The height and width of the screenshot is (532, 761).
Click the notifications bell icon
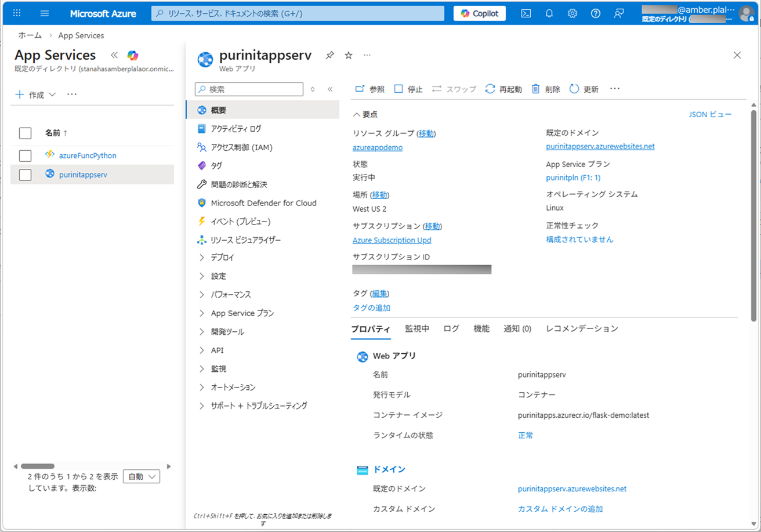[x=549, y=13]
